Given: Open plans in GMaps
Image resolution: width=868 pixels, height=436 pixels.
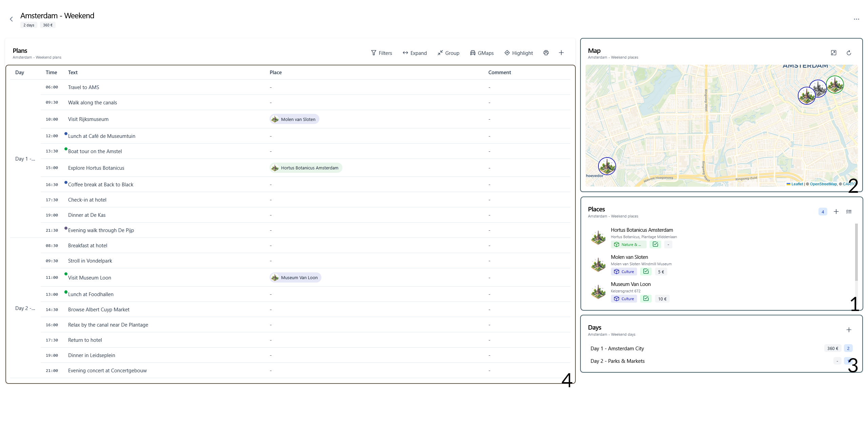Looking at the screenshot, I should point(481,53).
